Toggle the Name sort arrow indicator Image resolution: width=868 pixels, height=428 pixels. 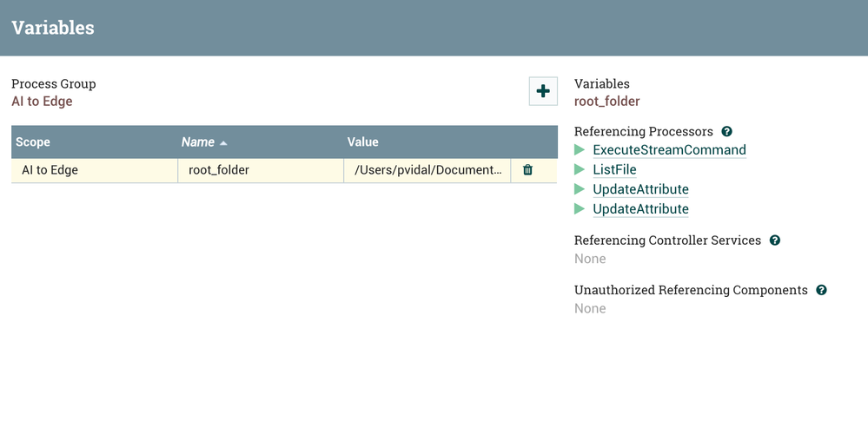[223, 142]
